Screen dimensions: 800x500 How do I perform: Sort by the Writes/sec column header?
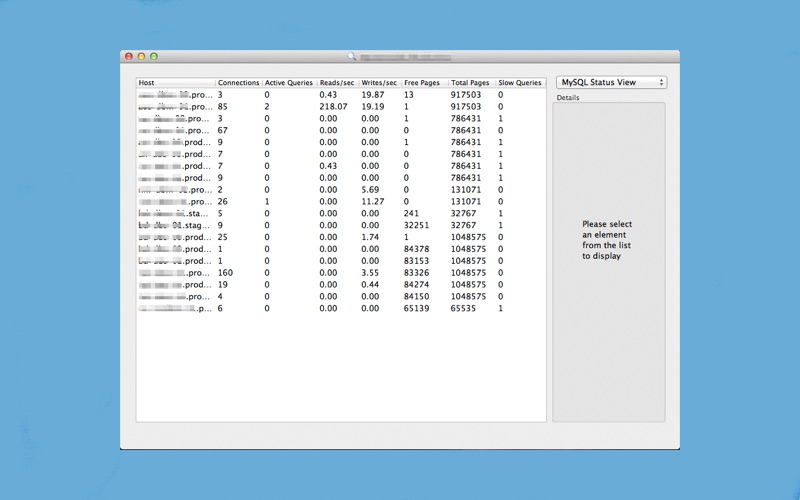[x=380, y=83]
